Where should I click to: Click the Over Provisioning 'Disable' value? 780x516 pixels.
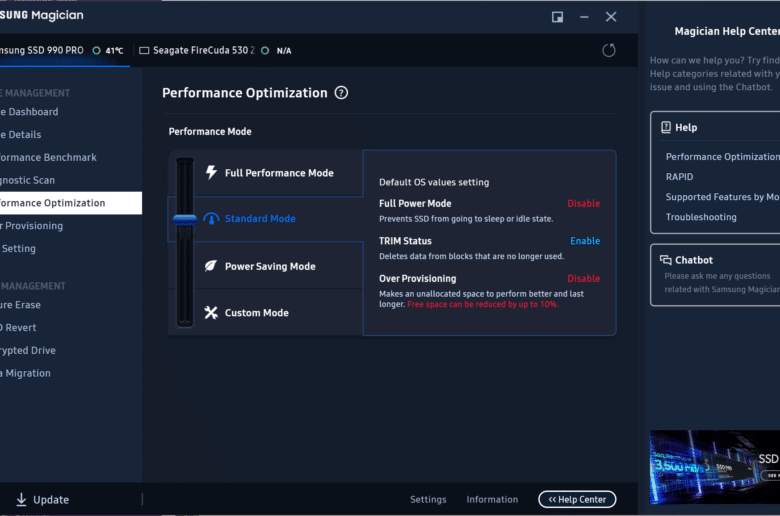pos(584,279)
